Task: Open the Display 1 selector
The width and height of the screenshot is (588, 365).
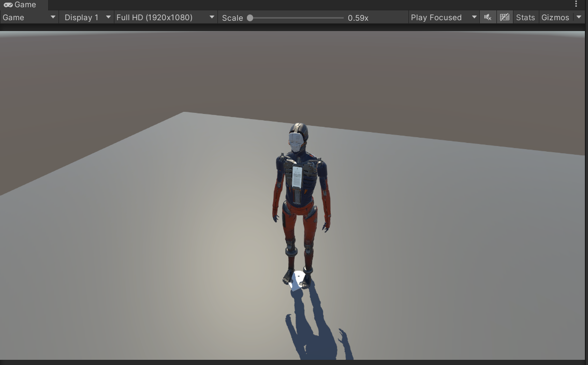Action: 85,17
